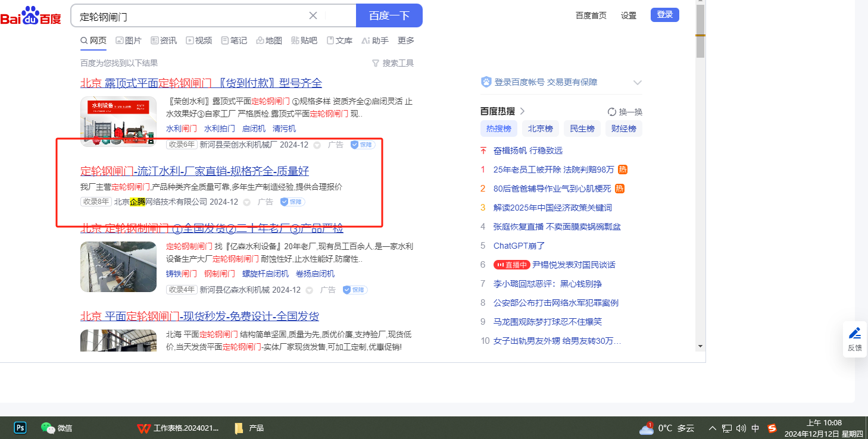Image resolution: width=868 pixels, height=439 pixels.
Task: Switch to the 视频 tab
Action: pos(199,40)
